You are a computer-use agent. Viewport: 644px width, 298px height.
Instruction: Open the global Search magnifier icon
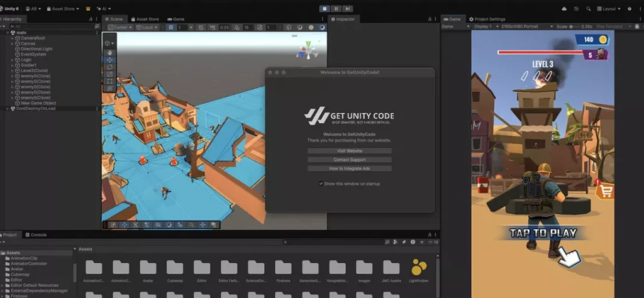588,9
